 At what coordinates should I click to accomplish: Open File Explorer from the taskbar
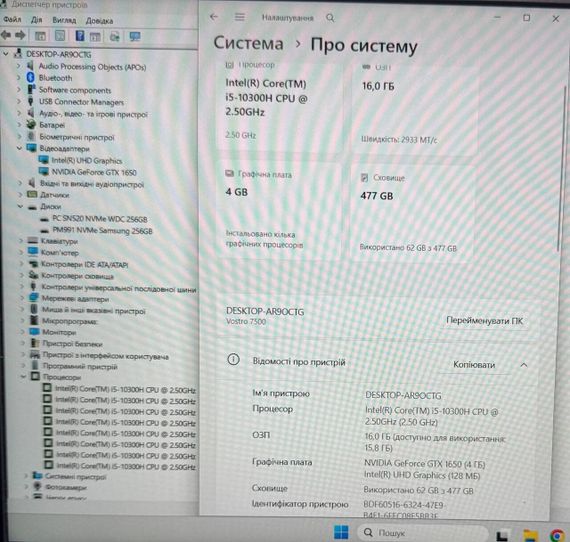530,535
